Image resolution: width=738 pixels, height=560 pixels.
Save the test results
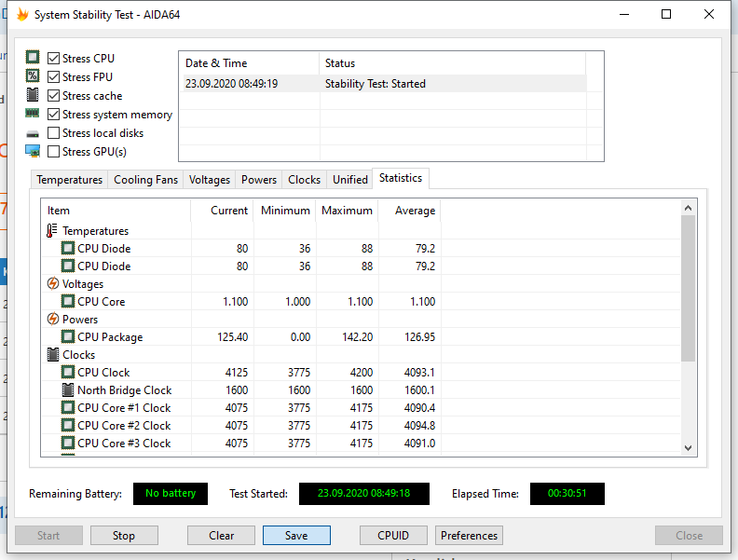296,536
